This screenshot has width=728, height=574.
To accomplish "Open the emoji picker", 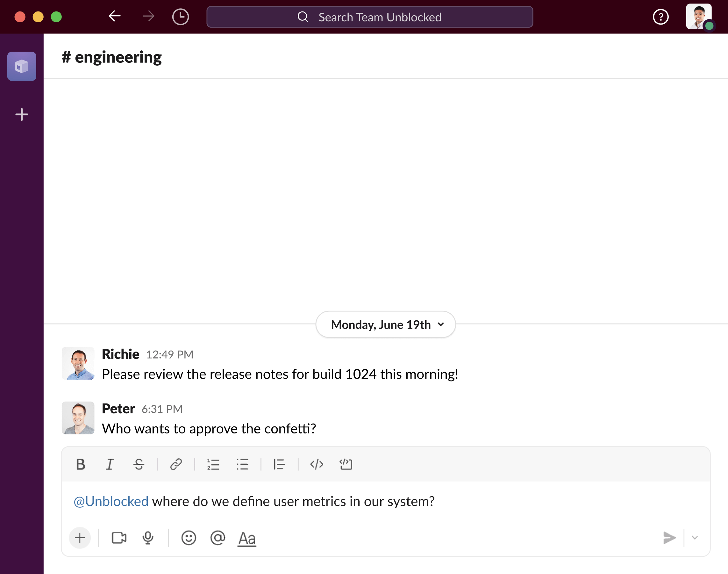I will tap(189, 538).
